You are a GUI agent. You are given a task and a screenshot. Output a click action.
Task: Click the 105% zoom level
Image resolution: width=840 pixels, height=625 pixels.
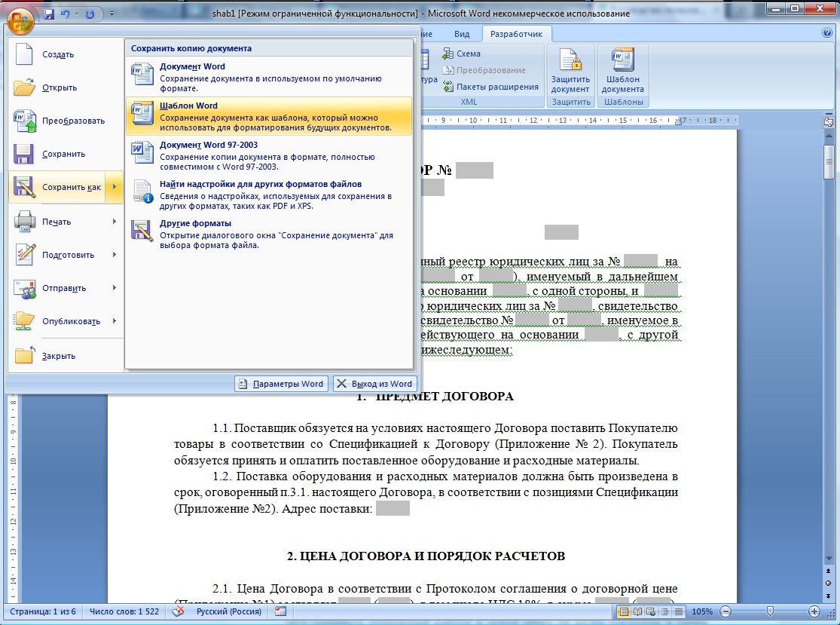click(x=702, y=611)
